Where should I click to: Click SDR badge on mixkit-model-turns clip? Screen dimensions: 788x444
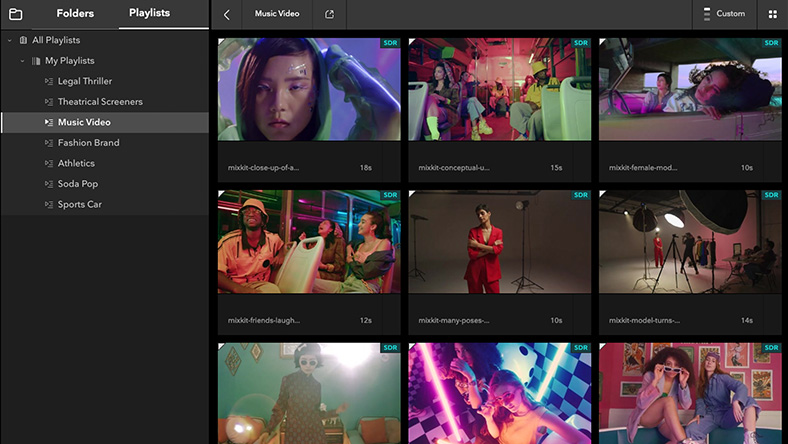coord(771,195)
